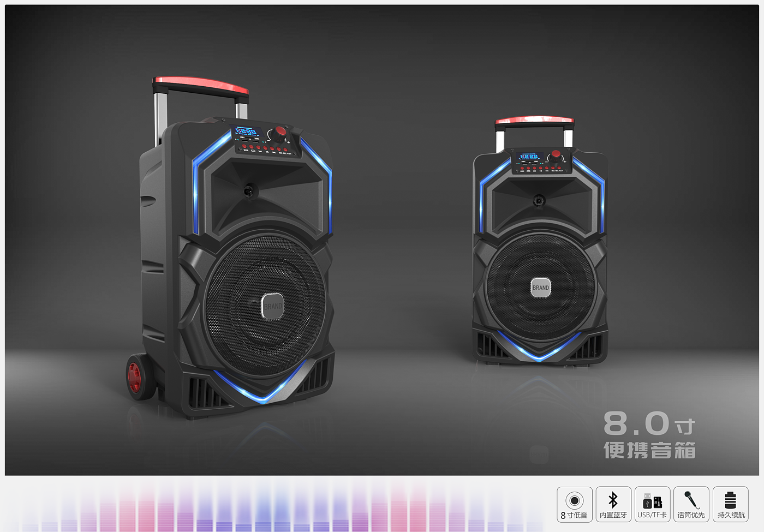Click the blue LED display on left speaker
The height and width of the screenshot is (532, 764).
tap(246, 131)
